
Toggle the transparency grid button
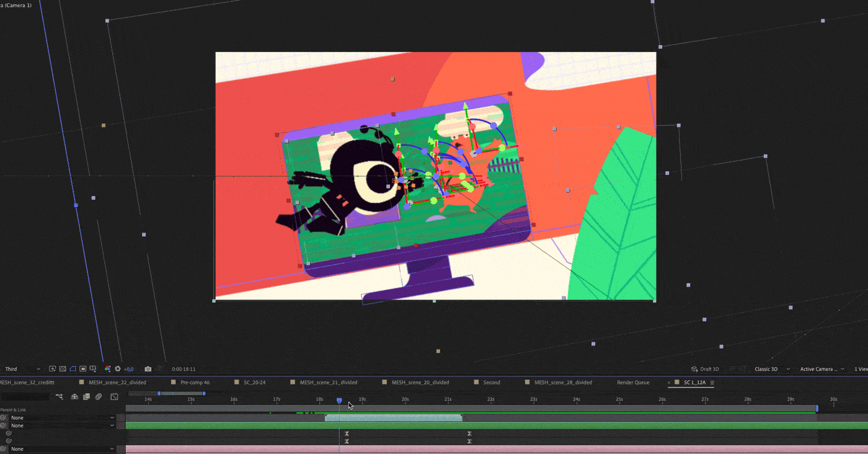[x=63, y=369]
